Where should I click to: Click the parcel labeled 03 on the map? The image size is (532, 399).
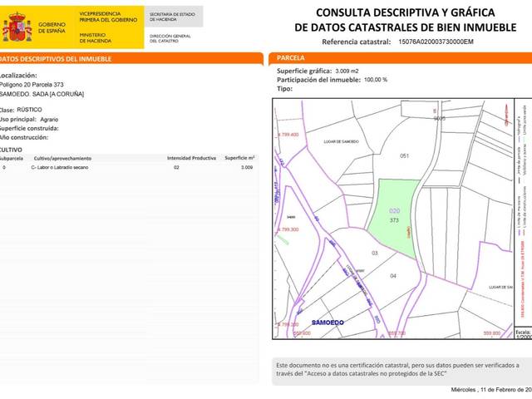[375, 253]
